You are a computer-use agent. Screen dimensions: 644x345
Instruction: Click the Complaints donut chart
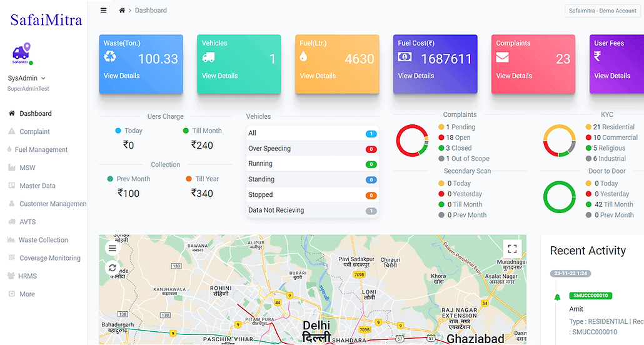tap(412, 141)
